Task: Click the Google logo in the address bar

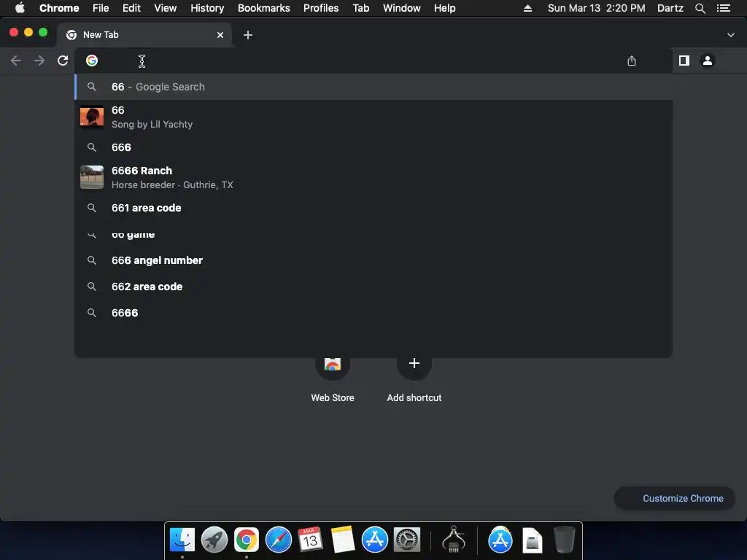Action: (x=92, y=61)
